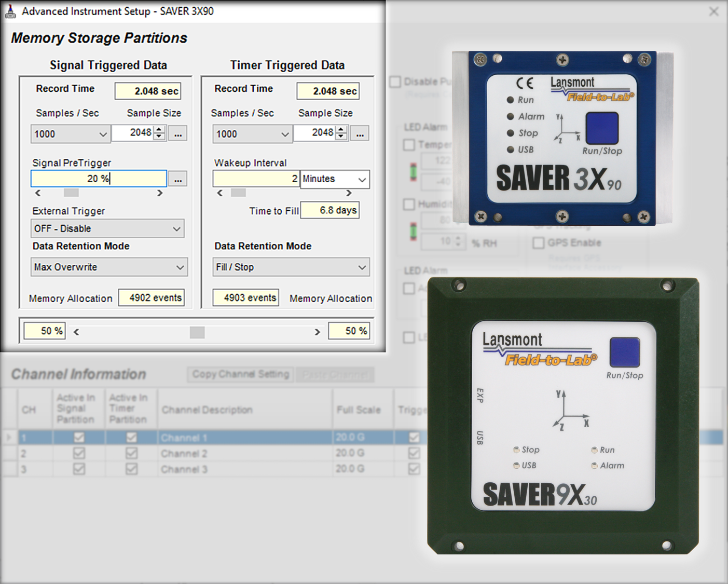Viewport: 728px width, 584px height.
Task: Toggle Channel 3 Active In Timer Partition checkbox
Action: pos(131,469)
